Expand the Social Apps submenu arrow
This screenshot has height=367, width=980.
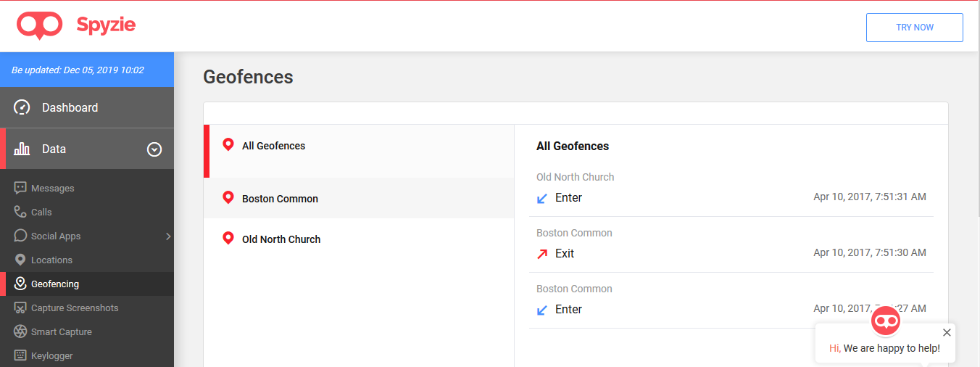coord(168,236)
